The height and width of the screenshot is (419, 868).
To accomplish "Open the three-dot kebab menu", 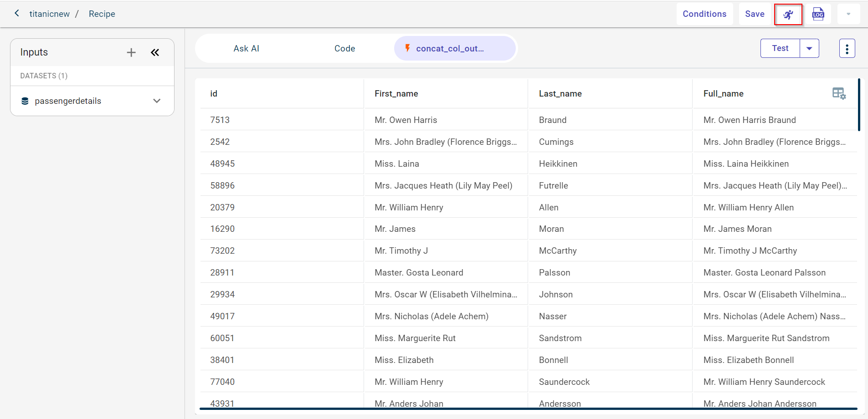I will click(x=847, y=48).
